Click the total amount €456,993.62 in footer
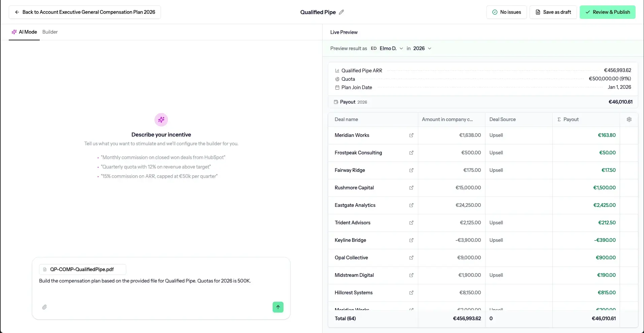The width and height of the screenshot is (644, 333). (x=467, y=319)
